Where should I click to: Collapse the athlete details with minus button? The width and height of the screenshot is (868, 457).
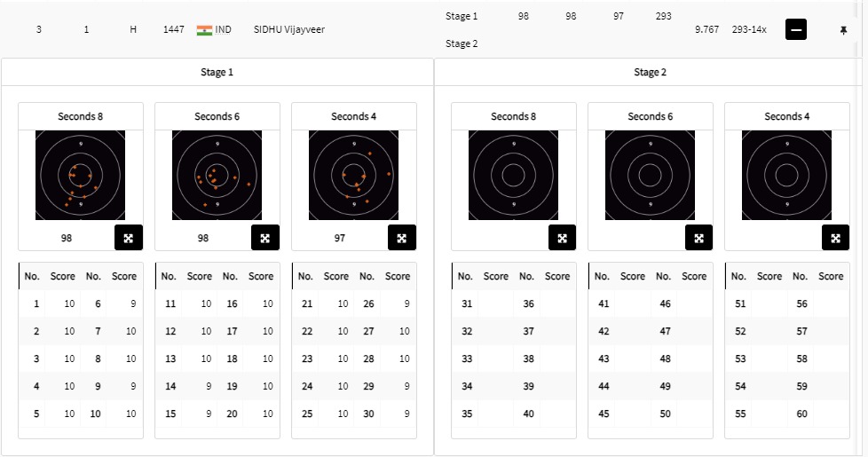796,30
